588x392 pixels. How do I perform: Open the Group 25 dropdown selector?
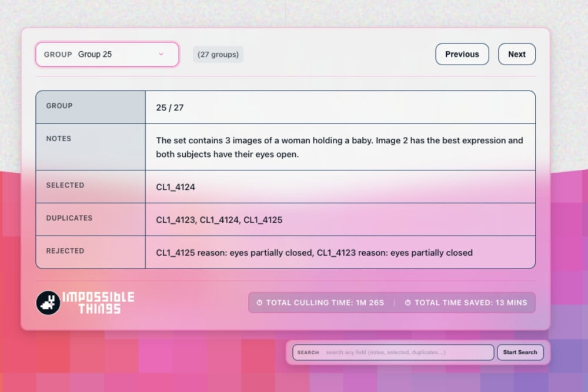(107, 54)
